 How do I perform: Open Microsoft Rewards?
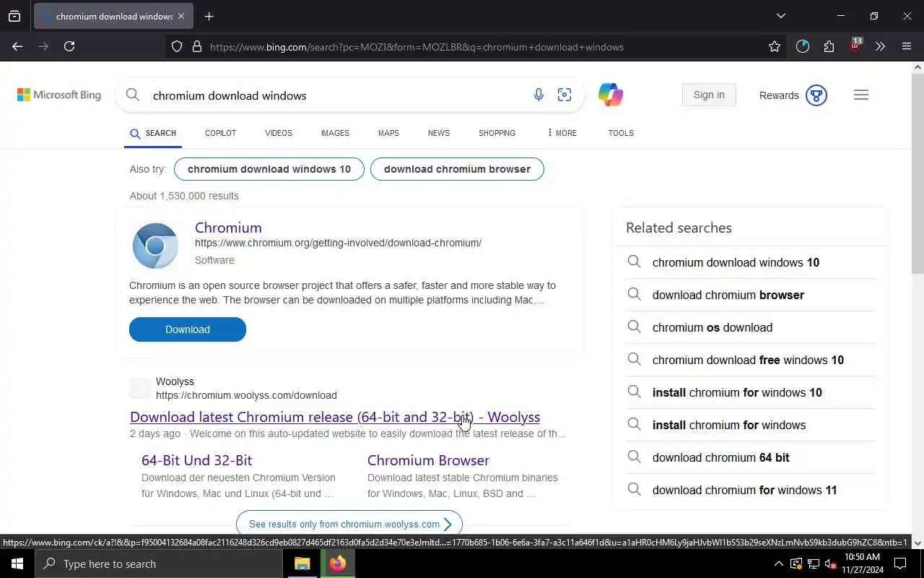[793, 95]
